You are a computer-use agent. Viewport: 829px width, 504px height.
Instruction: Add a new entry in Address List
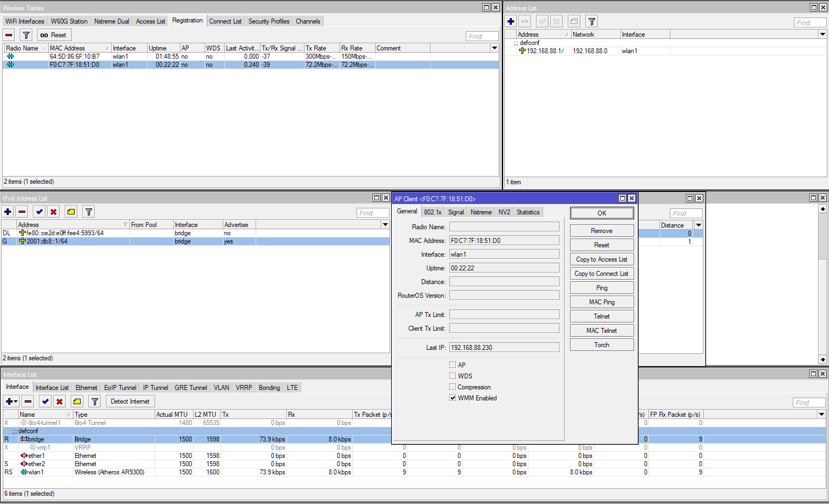[x=511, y=21]
